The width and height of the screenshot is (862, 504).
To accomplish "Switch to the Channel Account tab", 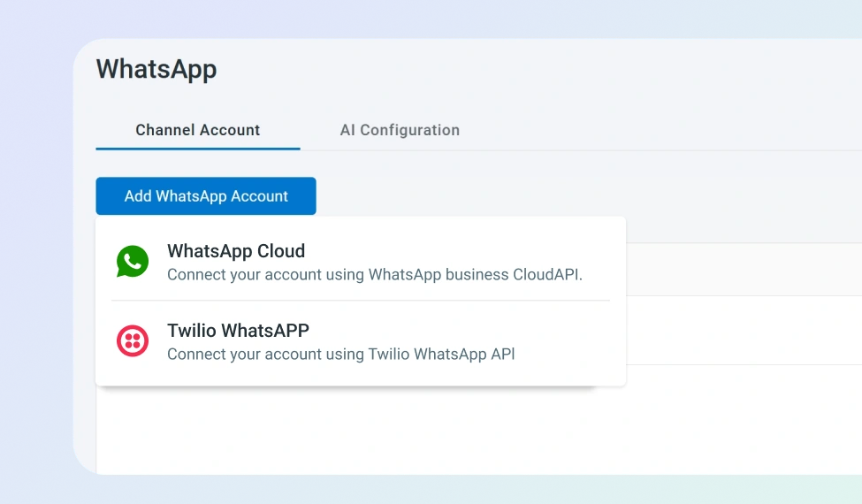I will [x=198, y=130].
